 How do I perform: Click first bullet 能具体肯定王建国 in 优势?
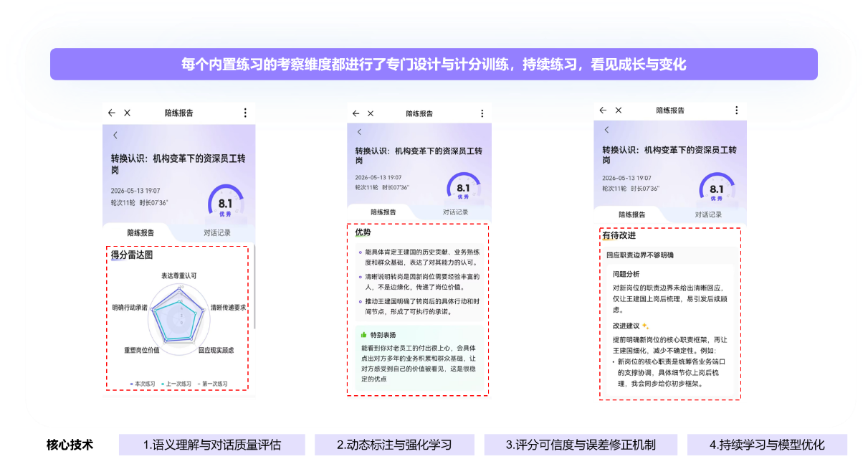(x=421, y=257)
